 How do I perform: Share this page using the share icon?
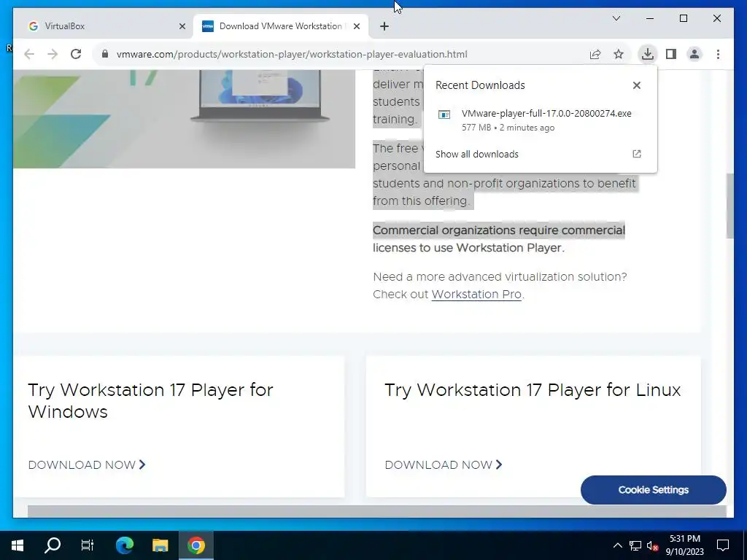pyautogui.click(x=595, y=54)
